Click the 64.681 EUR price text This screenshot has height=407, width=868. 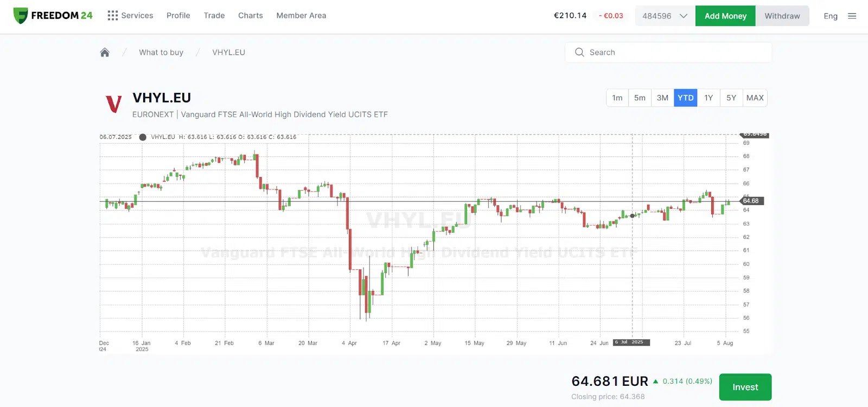pyautogui.click(x=610, y=381)
